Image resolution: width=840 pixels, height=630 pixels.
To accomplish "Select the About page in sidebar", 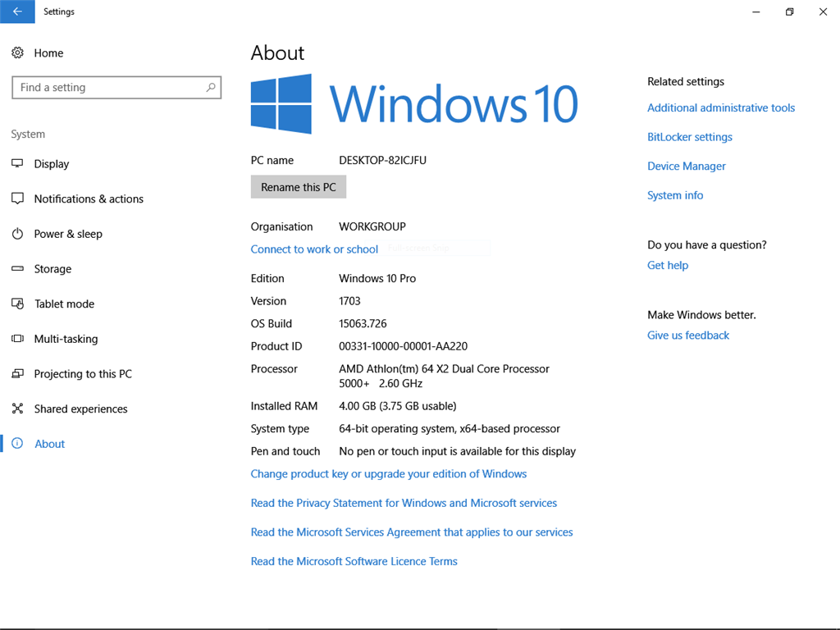I will tap(50, 444).
